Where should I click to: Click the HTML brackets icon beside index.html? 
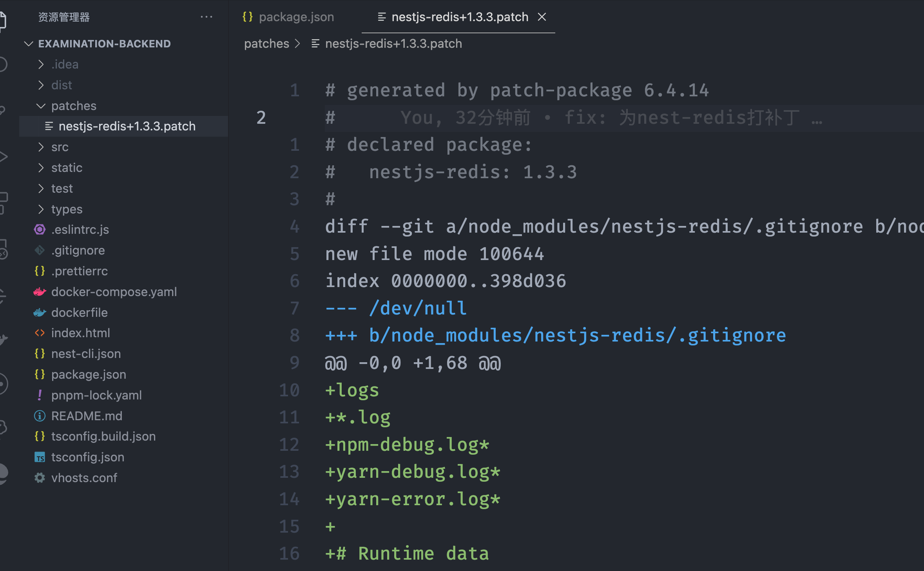(x=40, y=333)
